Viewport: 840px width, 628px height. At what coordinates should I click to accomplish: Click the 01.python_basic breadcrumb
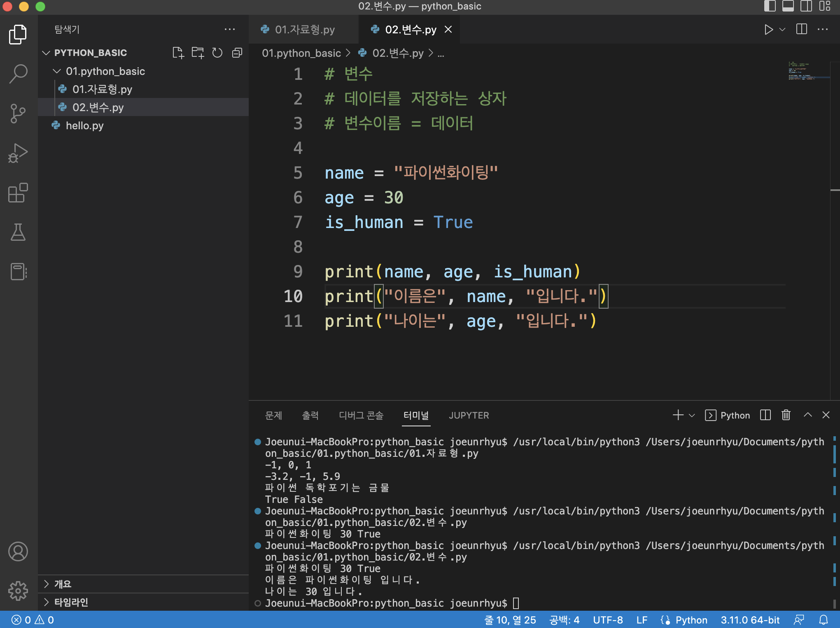tap(301, 53)
